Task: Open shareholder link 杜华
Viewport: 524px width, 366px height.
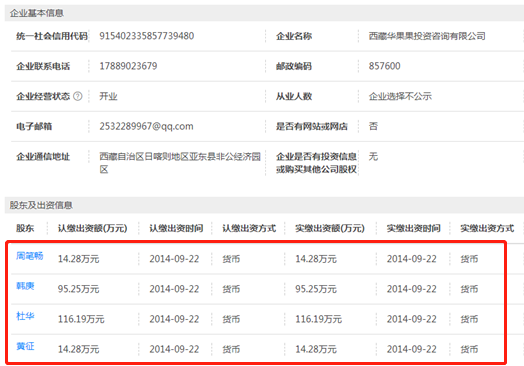Action: 25,316
